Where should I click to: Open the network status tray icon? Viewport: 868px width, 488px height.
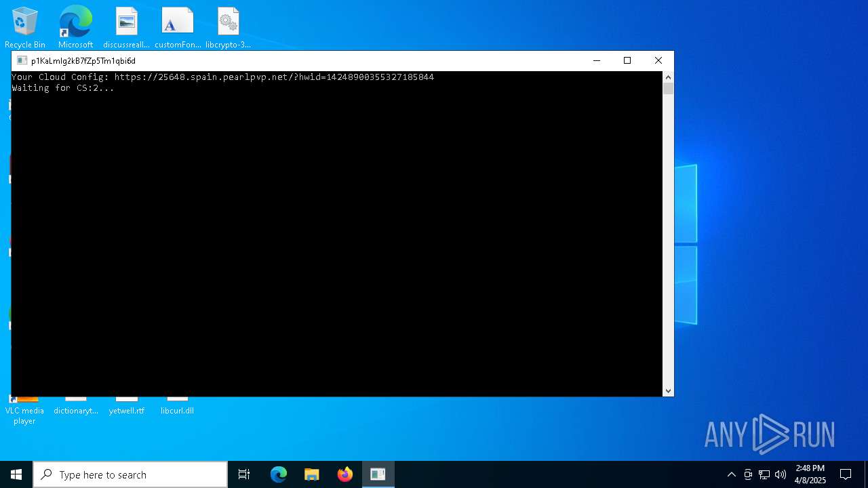click(x=764, y=474)
